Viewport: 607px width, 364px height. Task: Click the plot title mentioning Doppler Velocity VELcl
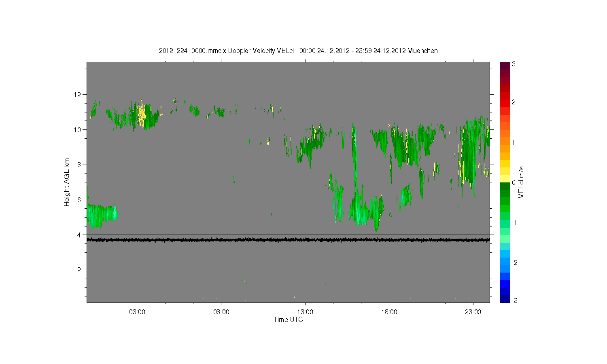298,51
